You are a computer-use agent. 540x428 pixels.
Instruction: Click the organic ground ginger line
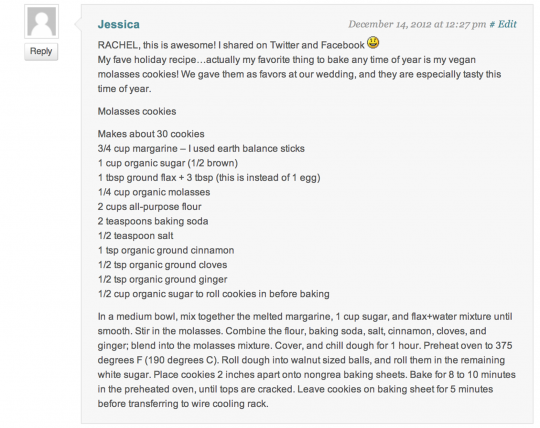[x=163, y=279]
